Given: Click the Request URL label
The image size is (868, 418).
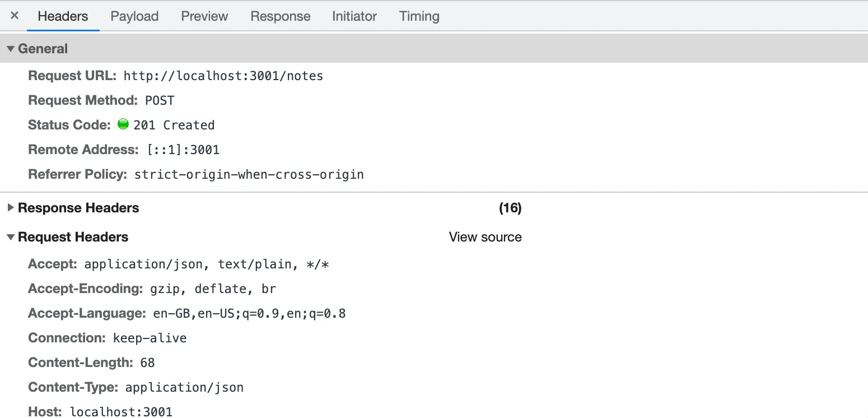Looking at the screenshot, I should [73, 76].
